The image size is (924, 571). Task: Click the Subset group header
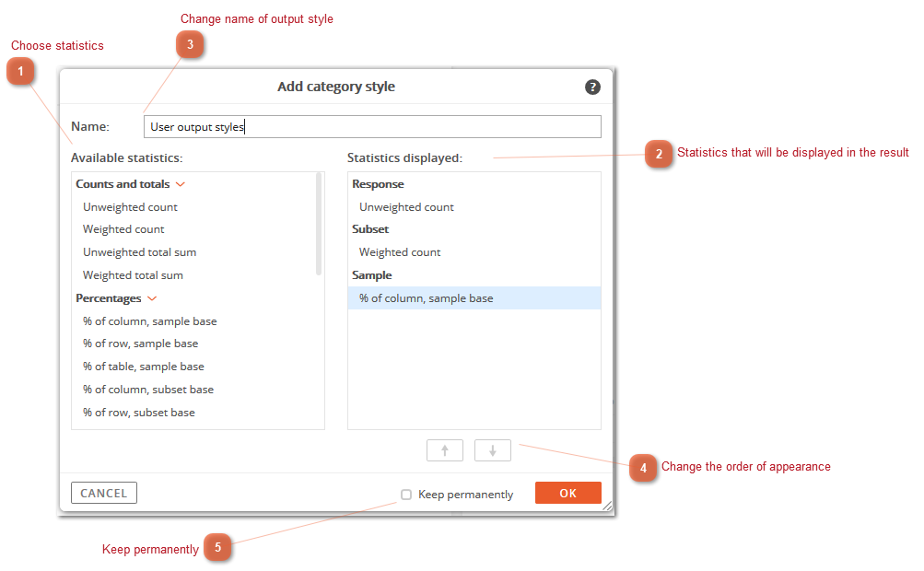pos(370,229)
